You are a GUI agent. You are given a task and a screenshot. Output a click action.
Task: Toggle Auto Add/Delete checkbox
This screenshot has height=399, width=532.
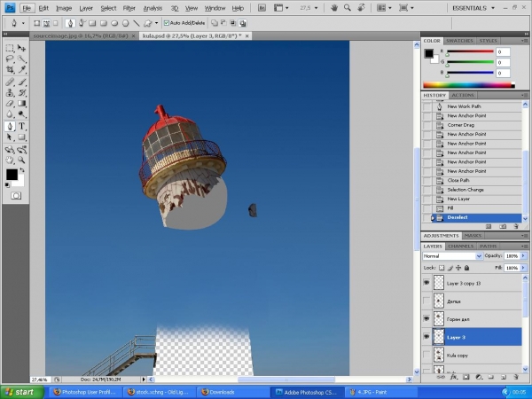click(x=167, y=23)
